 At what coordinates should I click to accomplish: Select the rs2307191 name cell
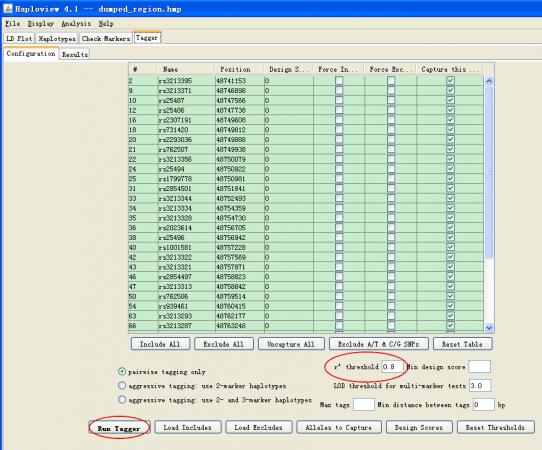coord(186,120)
